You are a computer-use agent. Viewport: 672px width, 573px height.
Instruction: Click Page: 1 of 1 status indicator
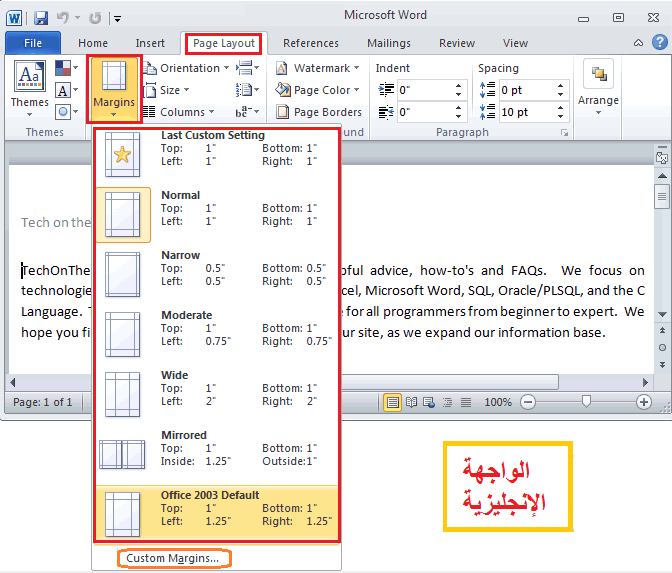coord(42,402)
